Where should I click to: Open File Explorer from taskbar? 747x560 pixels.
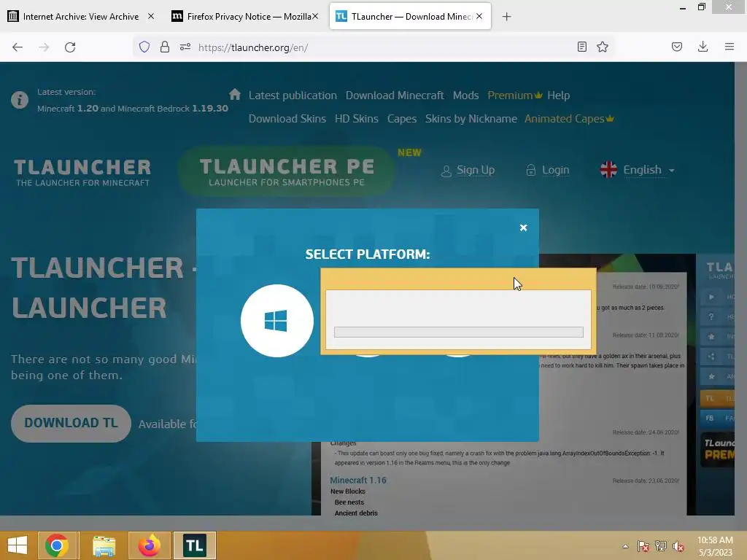click(x=104, y=545)
